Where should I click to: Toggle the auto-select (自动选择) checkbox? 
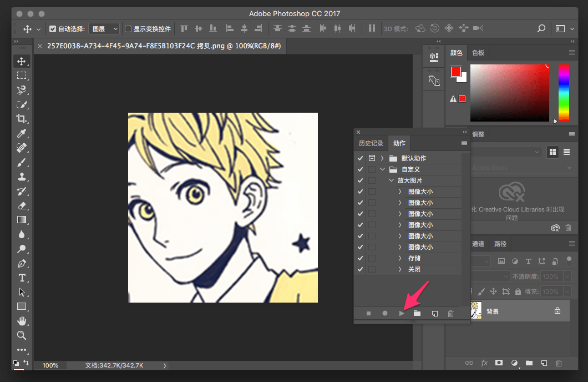[53, 29]
